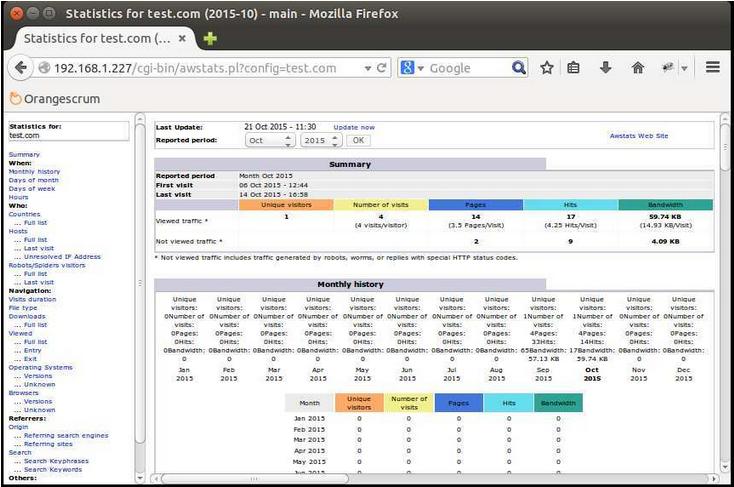Open the bookmarks list icon

pos(573,68)
